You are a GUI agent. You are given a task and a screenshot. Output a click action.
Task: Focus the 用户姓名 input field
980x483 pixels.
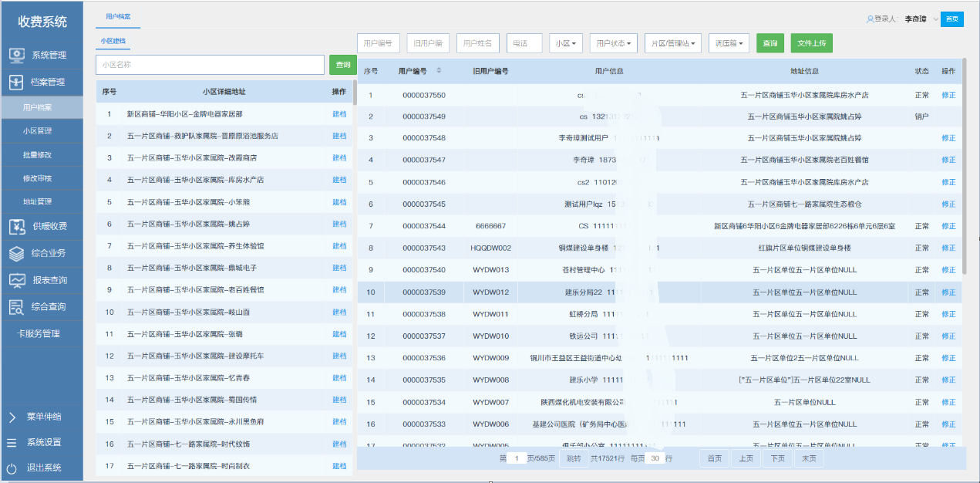coord(478,43)
